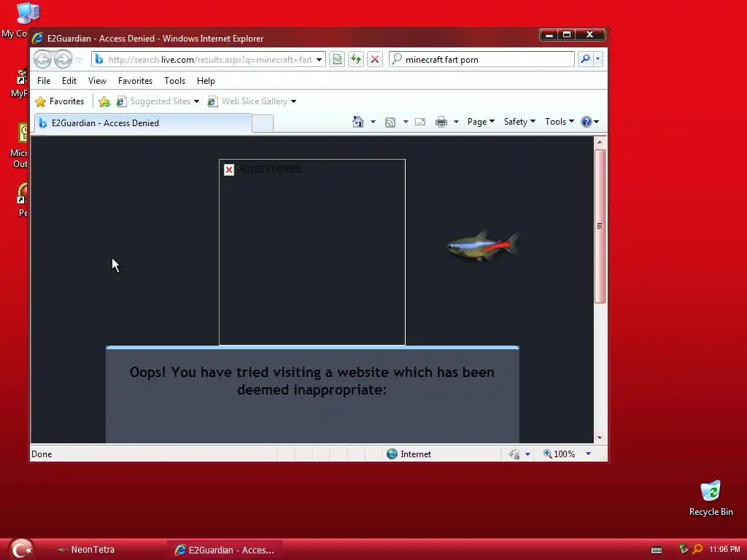This screenshot has height=560, width=747.
Task: Open a new blank tab
Action: click(x=263, y=123)
